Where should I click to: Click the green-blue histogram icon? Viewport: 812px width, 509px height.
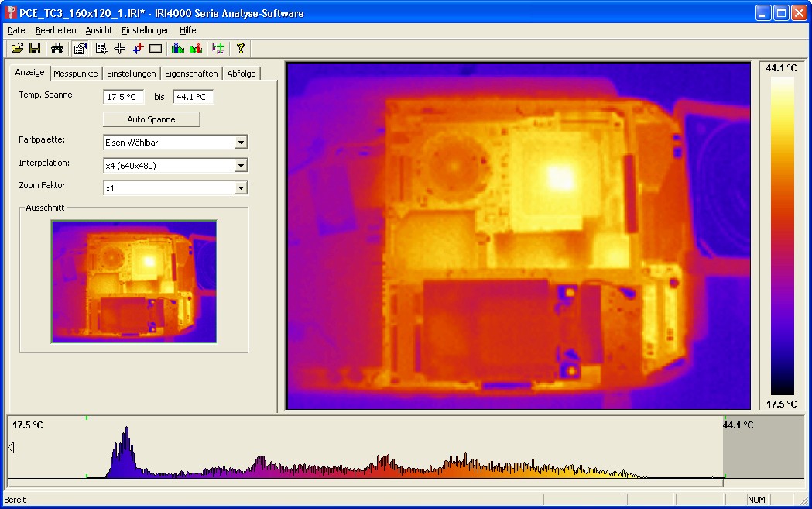click(178, 49)
